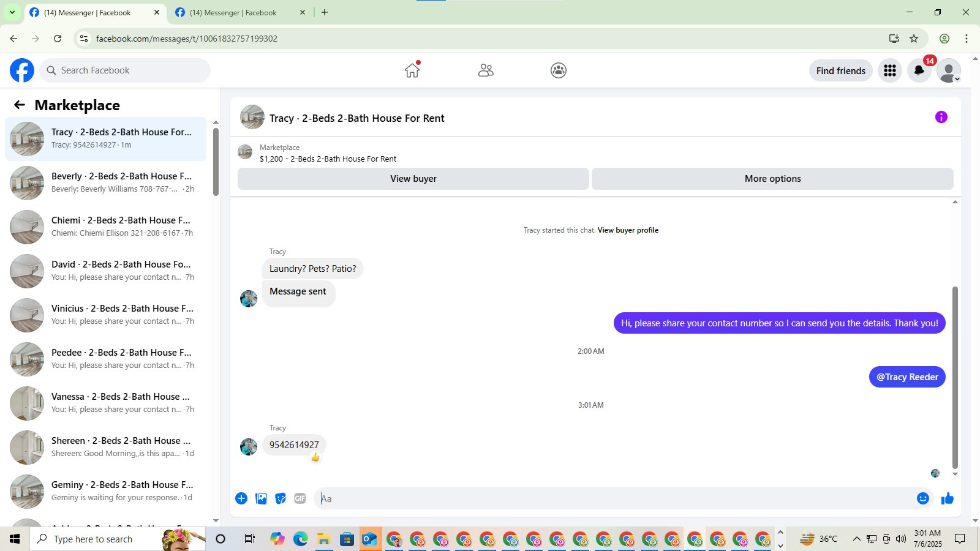
Task: Open more actions plus icon in composer
Action: point(241,498)
